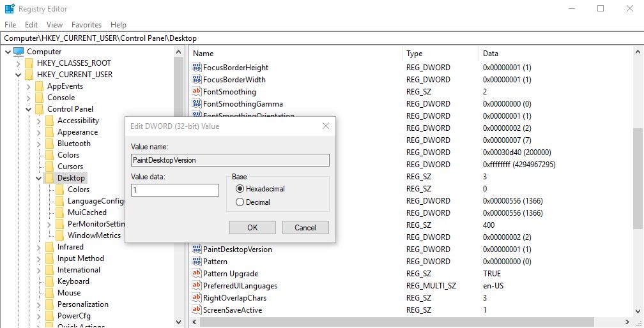This screenshot has height=328, width=644.
Task: Click HKEY_CURRENT_USER folder icon
Action: [29, 75]
